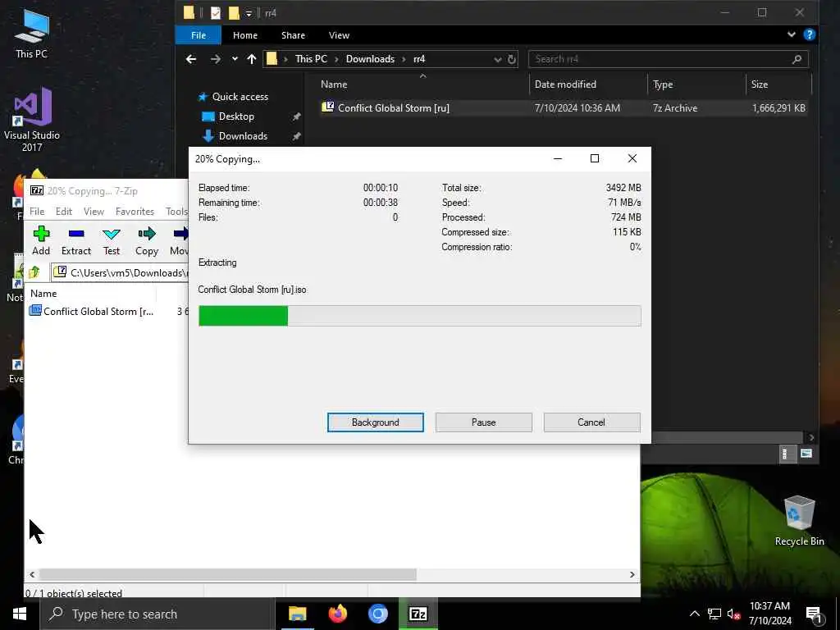The height and width of the screenshot is (630, 840).
Task: Open Explorer help question mark icon
Action: [x=810, y=34]
